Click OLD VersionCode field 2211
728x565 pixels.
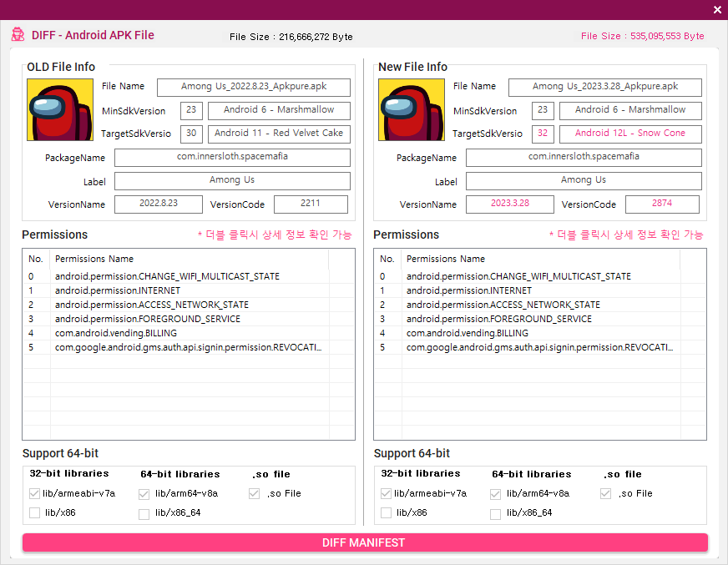click(311, 204)
